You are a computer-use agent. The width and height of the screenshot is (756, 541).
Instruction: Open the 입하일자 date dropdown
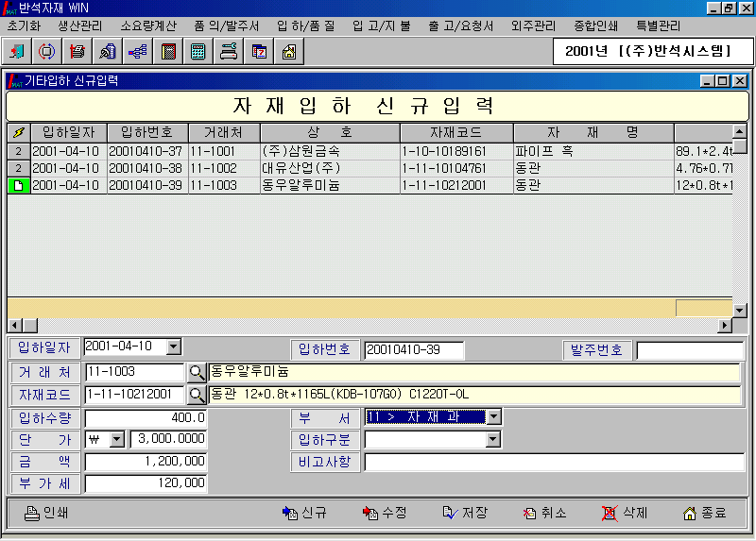[x=173, y=347]
